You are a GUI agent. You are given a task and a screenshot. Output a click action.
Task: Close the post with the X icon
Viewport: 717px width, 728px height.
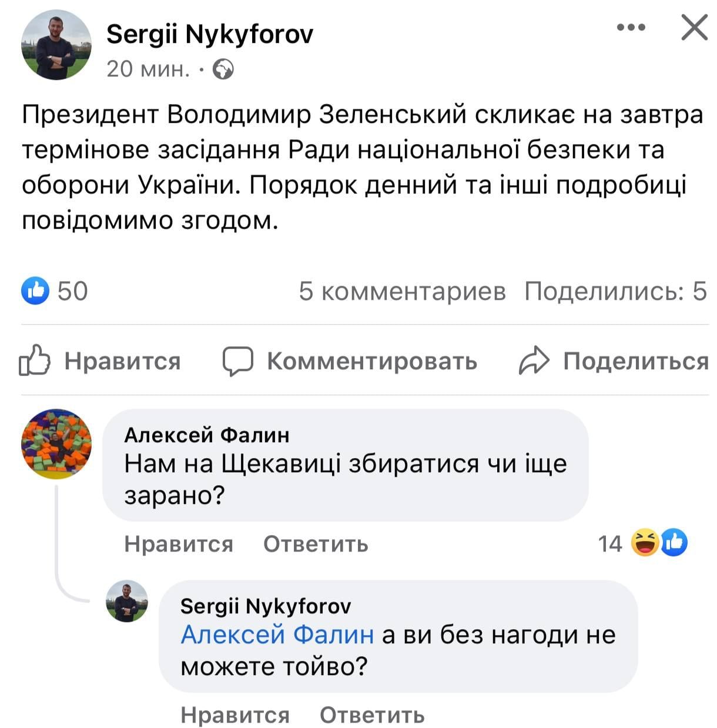694,28
